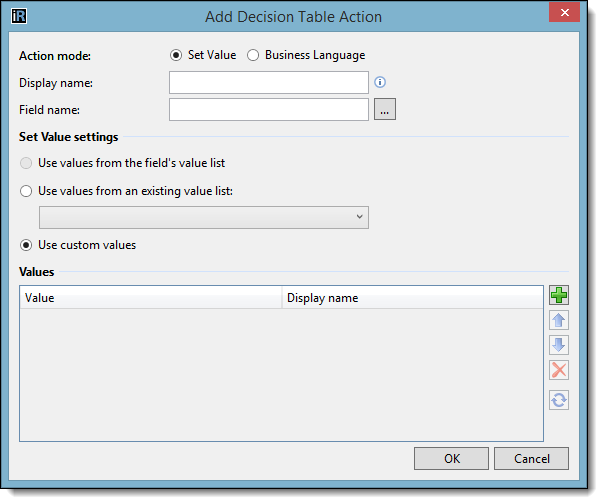The image size is (603, 504).
Task: Confirm with the OK button
Action: (x=451, y=458)
